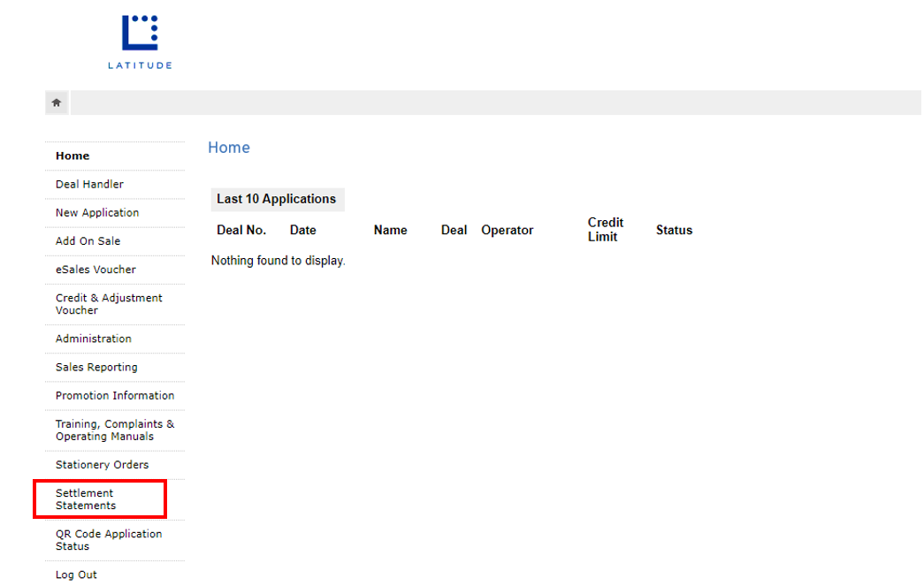The width and height of the screenshot is (924, 586).
Task: Start a New Application
Action: (97, 212)
